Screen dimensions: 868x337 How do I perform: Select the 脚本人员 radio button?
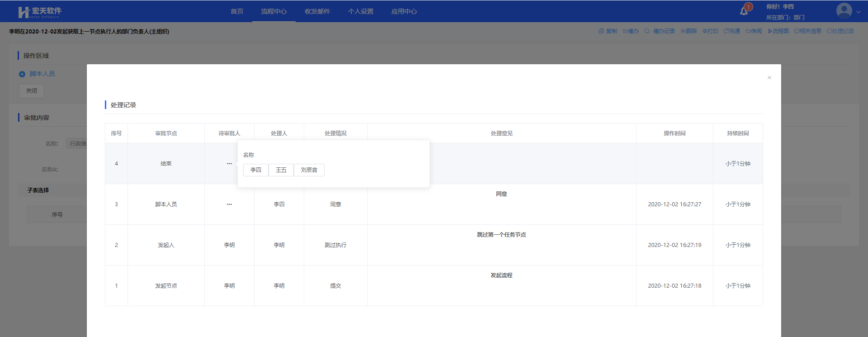(22, 74)
